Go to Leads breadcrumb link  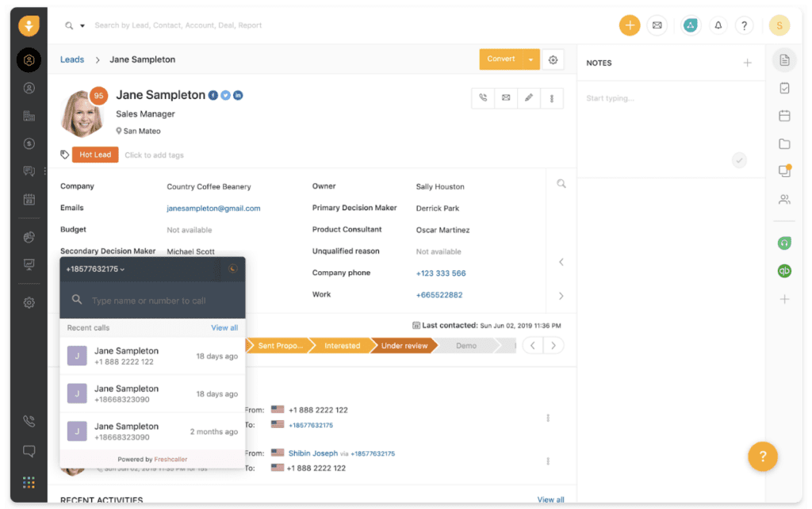pyautogui.click(x=72, y=59)
